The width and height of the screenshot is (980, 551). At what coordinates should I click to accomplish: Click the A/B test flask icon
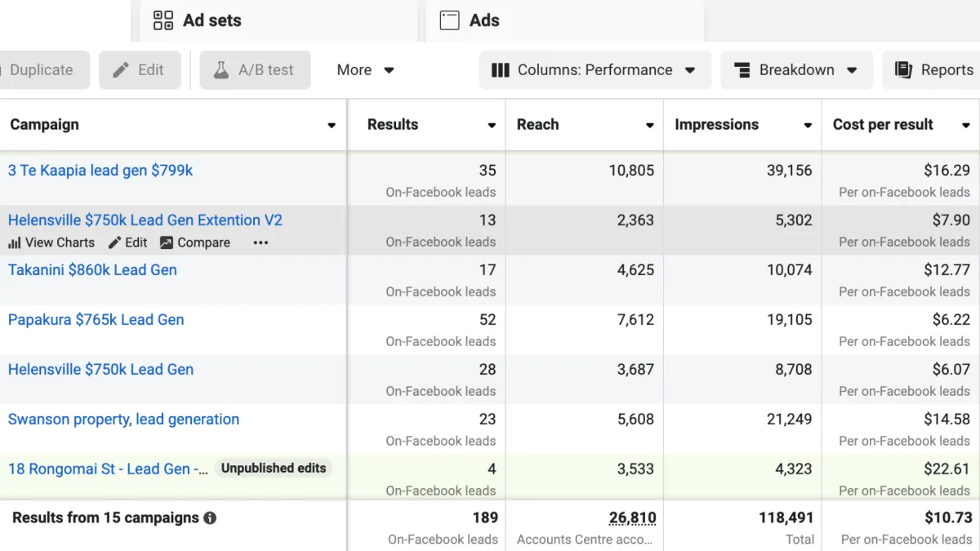(221, 70)
